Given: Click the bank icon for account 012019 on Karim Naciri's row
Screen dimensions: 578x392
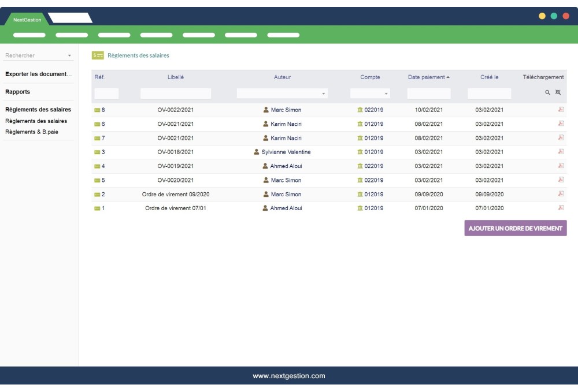Looking at the screenshot, I should click(361, 123).
